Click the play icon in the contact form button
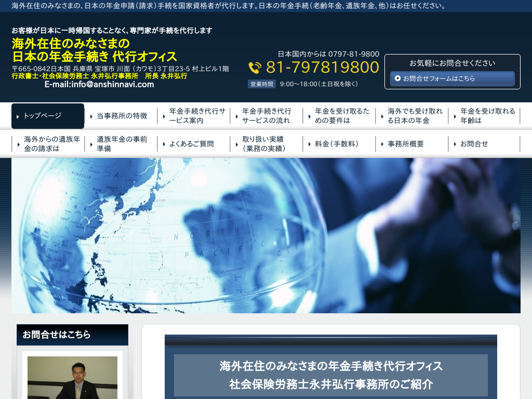Screen dimensions: 532x399 coord(397,78)
